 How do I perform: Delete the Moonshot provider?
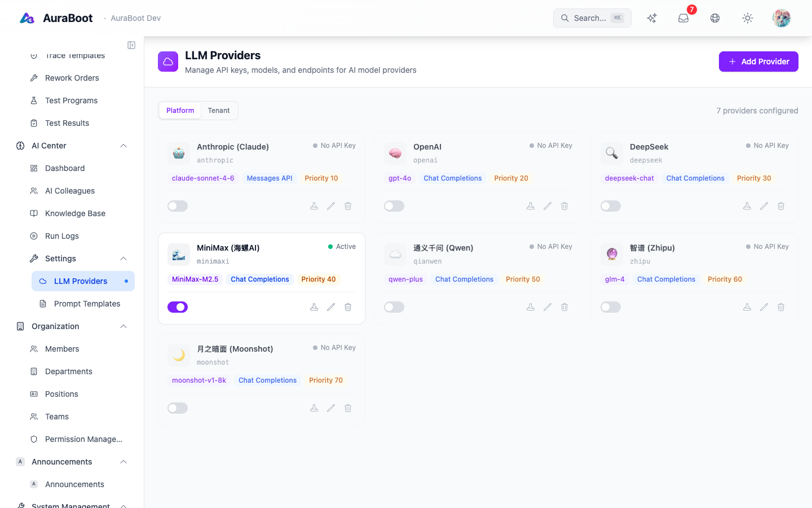[348, 408]
